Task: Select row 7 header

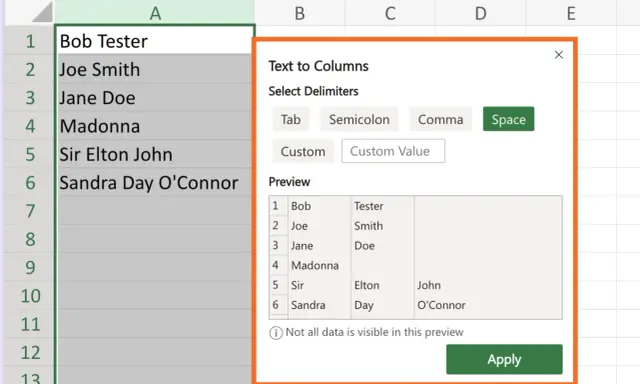Action: [30, 211]
